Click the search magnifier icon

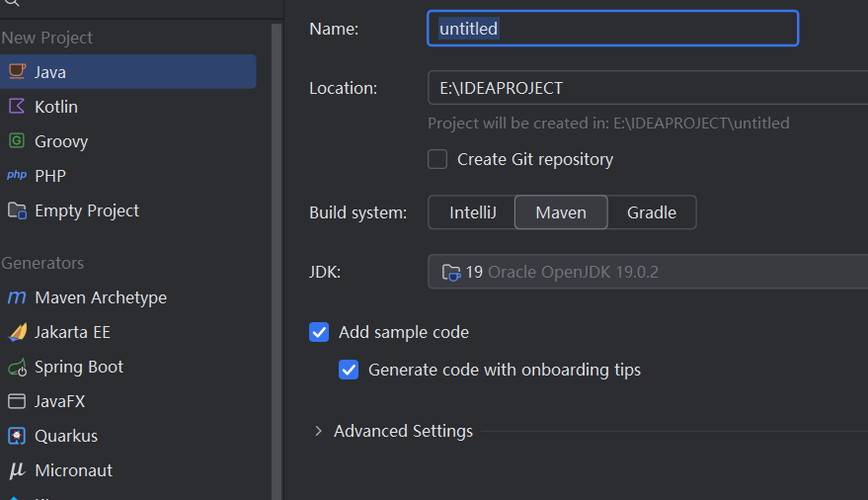(12, 3)
